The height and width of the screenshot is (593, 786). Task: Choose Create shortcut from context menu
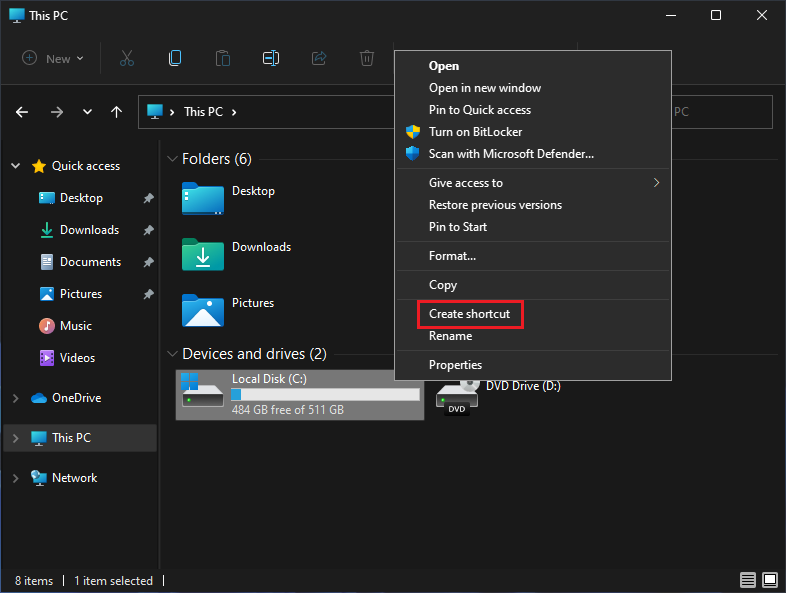[x=533, y=314]
